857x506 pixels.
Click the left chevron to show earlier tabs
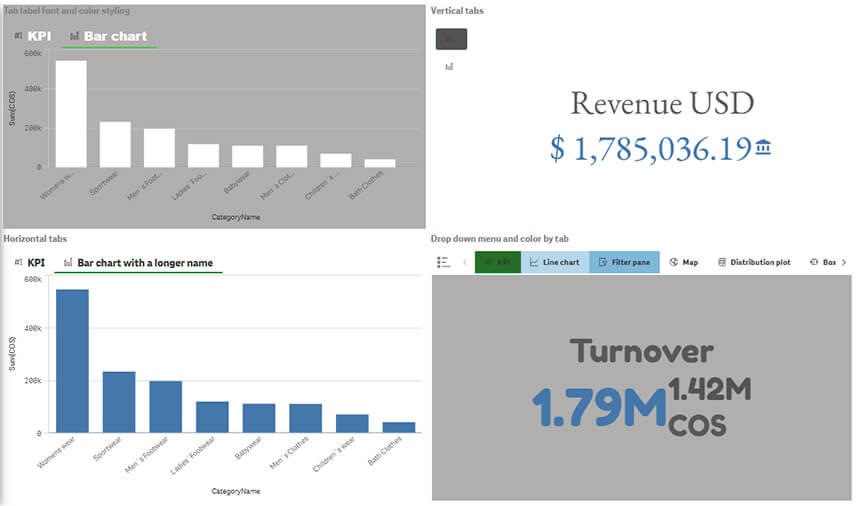pos(465,262)
